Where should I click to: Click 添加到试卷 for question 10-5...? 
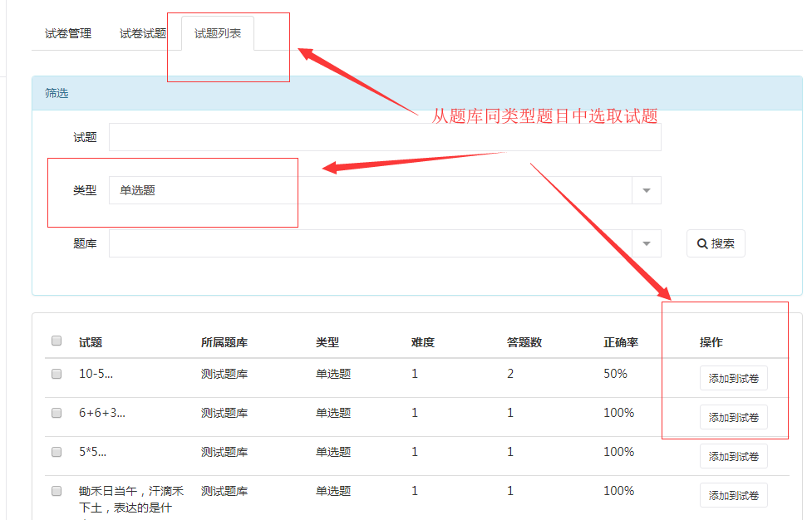[x=733, y=378]
